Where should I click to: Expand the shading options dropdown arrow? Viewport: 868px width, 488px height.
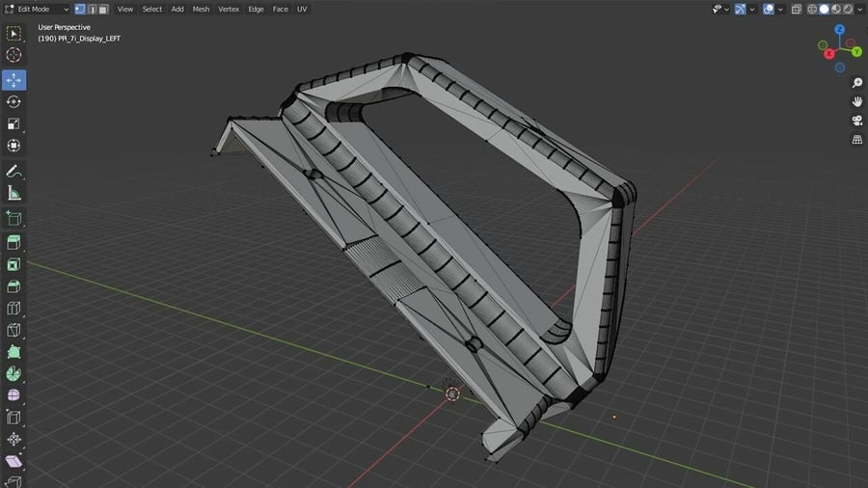(860, 9)
